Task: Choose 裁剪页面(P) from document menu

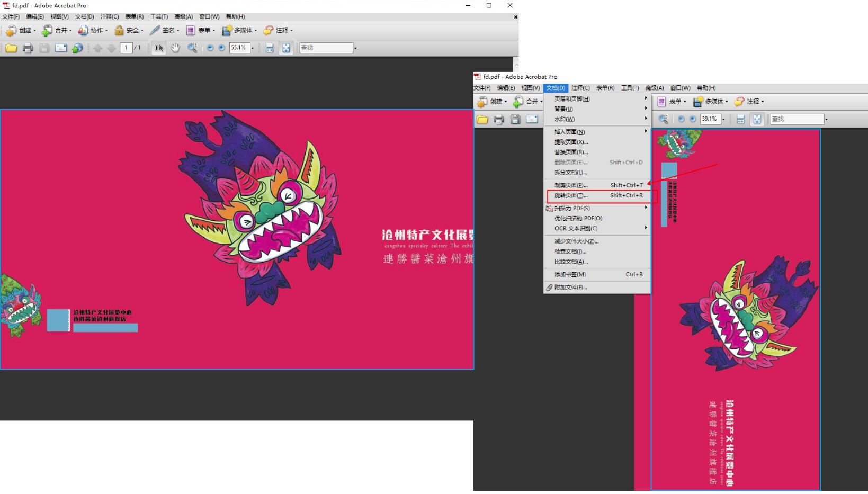Action: point(598,185)
